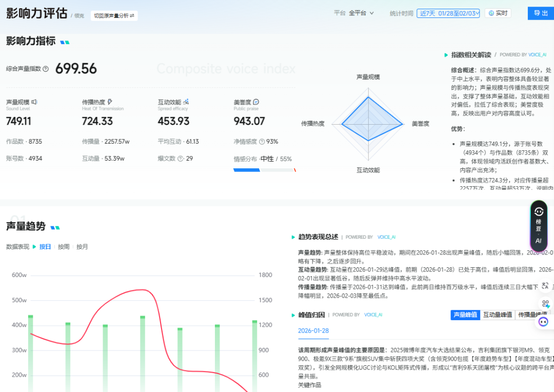Click the small code/share floating icon

coord(545,303)
